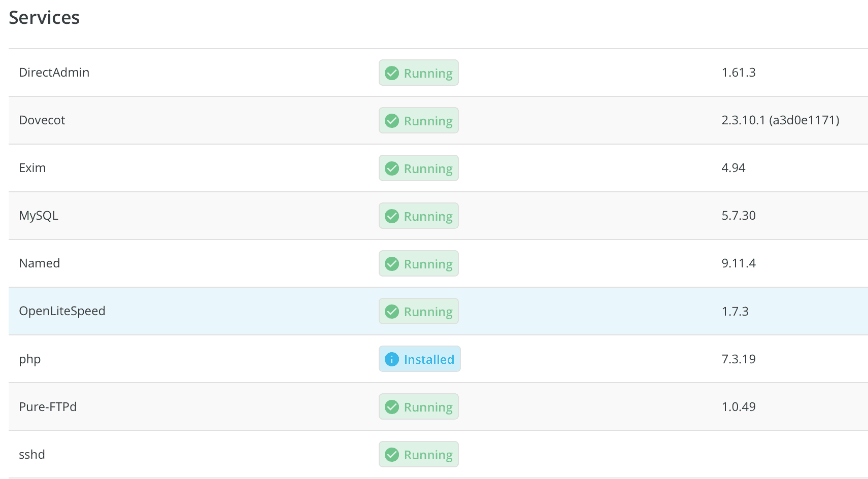868x479 pixels.
Task: Click the green checkmark icon on DirectAdmin status
Action: tap(391, 73)
